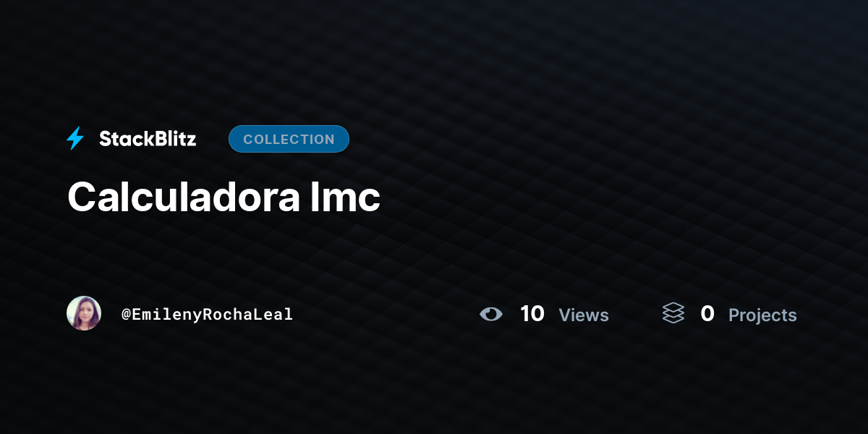This screenshot has width=868, height=434.
Task: Click the letter C in COLLECTION badge
Action: [x=247, y=139]
